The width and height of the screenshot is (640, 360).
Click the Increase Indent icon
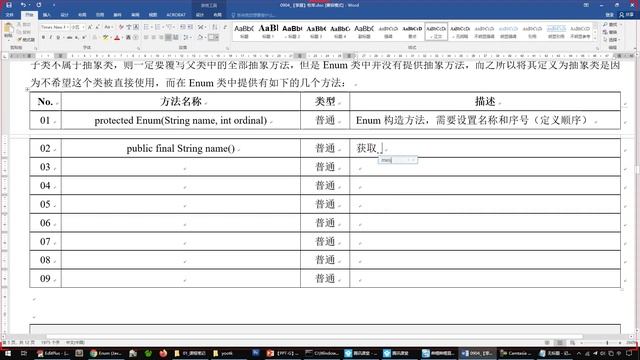[x=191, y=27]
